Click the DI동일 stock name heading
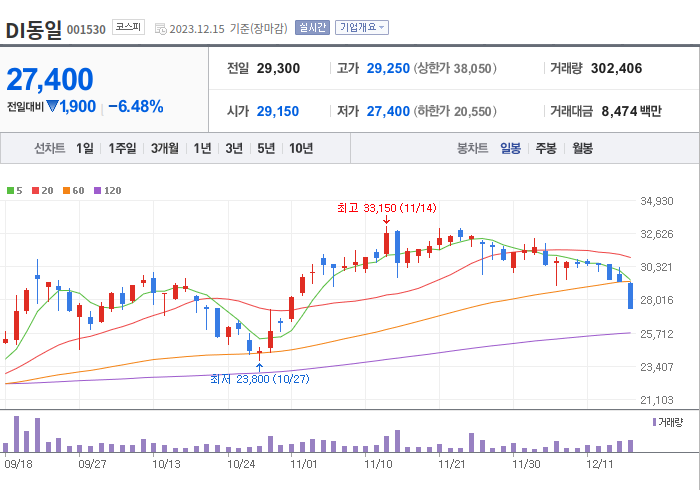The width and height of the screenshot is (700, 490). [x=33, y=30]
